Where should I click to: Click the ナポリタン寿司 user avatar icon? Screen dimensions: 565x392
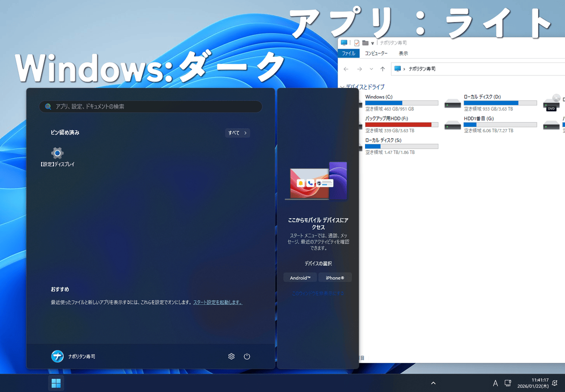(x=57, y=356)
